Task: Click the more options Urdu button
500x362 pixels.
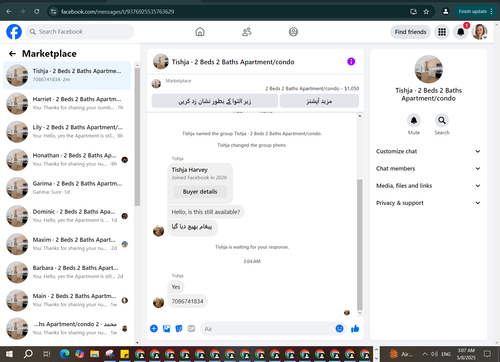Action: click(x=319, y=101)
